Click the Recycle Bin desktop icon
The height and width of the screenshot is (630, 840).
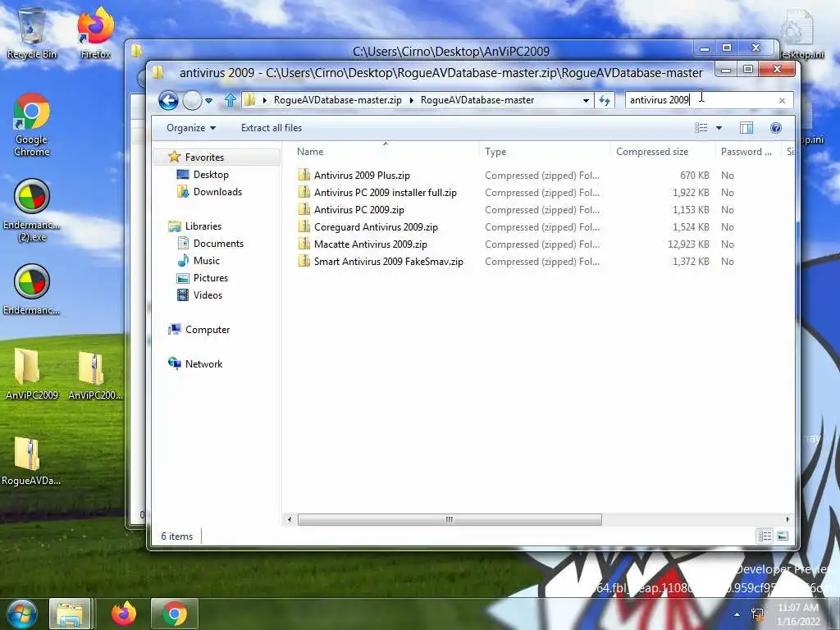coord(32,34)
